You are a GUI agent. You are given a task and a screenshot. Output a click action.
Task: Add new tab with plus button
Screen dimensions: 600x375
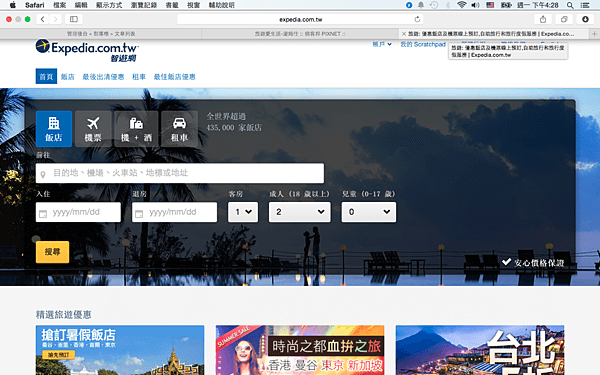pyautogui.click(x=594, y=34)
